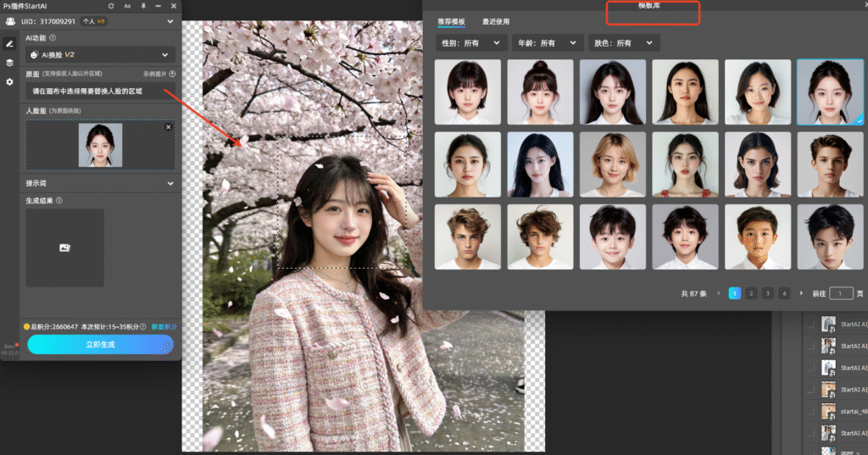The image size is (868, 455).
Task: Open the 性别 gender filter dropdown
Action: [x=469, y=42]
